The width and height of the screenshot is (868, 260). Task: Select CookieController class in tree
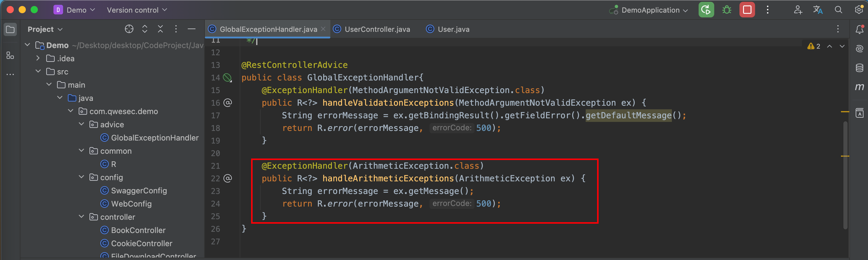point(136,243)
